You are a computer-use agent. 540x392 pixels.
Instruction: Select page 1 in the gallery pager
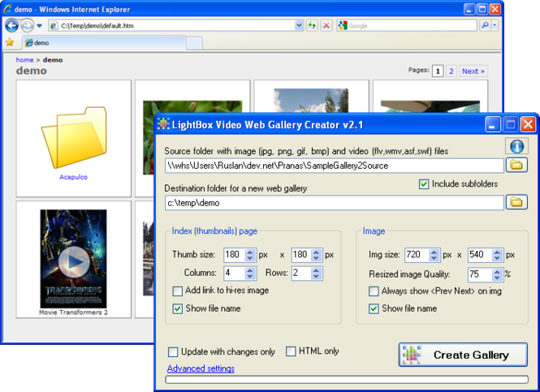click(x=438, y=71)
